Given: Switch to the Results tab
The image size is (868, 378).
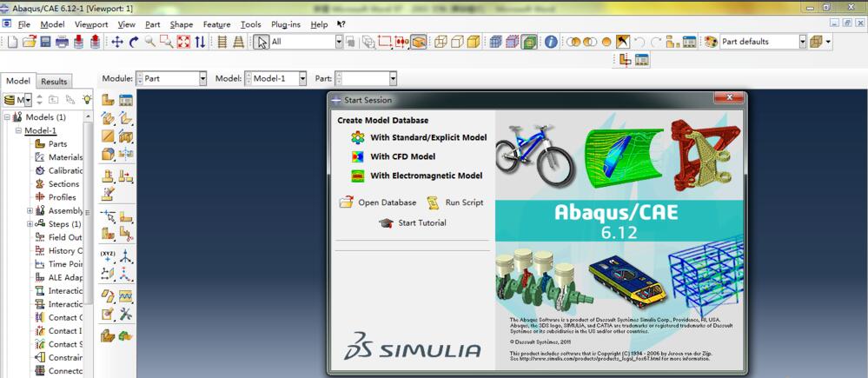Looking at the screenshot, I should tap(54, 82).
